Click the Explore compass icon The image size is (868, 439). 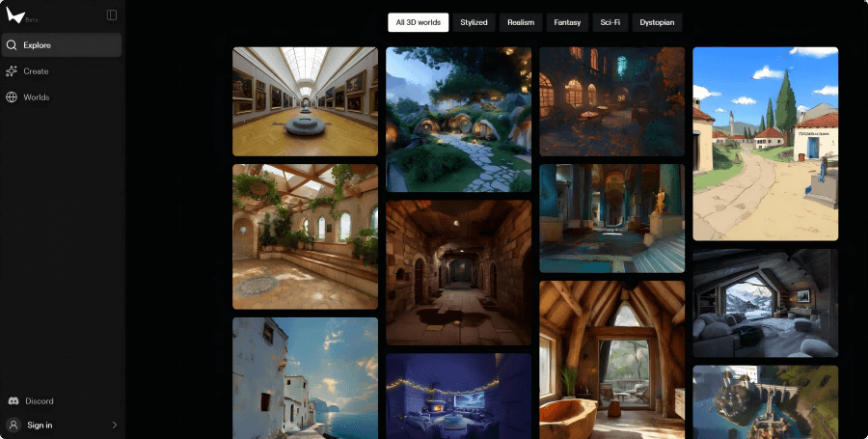pos(12,45)
